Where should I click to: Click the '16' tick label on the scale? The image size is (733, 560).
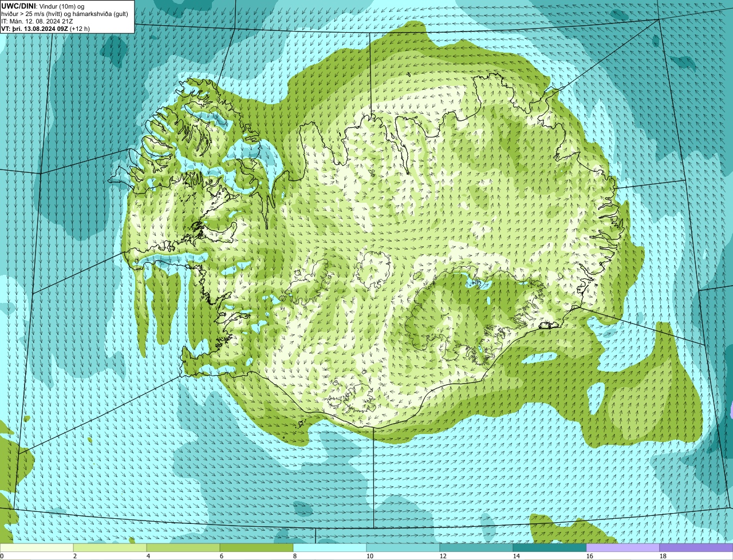point(590,555)
